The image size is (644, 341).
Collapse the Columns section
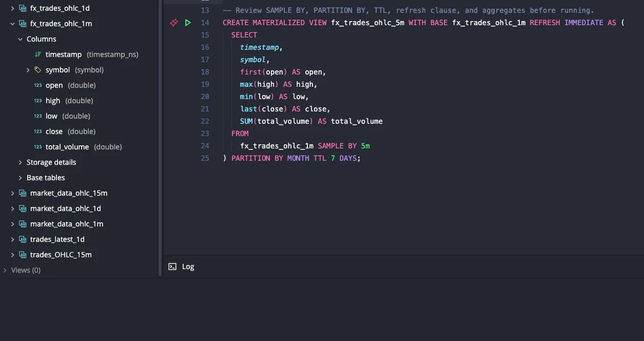(x=21, y=39)
